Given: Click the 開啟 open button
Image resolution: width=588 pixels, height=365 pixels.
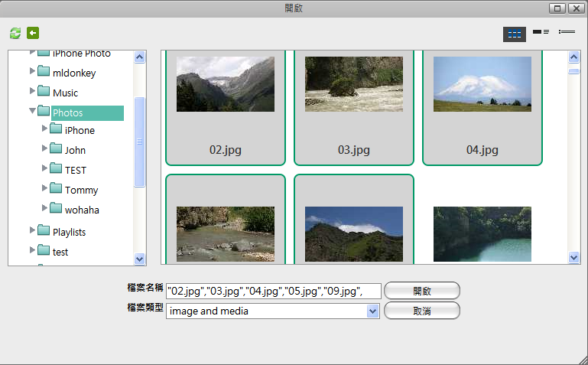Looking at the screenshot, I should (421, 291).
